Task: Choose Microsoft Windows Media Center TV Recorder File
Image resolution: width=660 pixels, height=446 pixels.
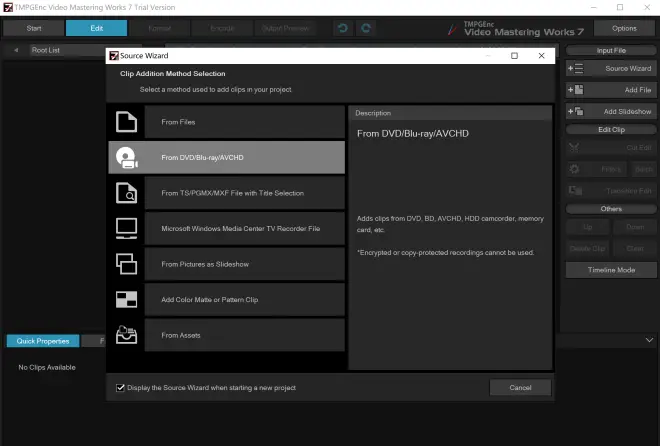Action: pyautogui.click(x=245, y=228)
